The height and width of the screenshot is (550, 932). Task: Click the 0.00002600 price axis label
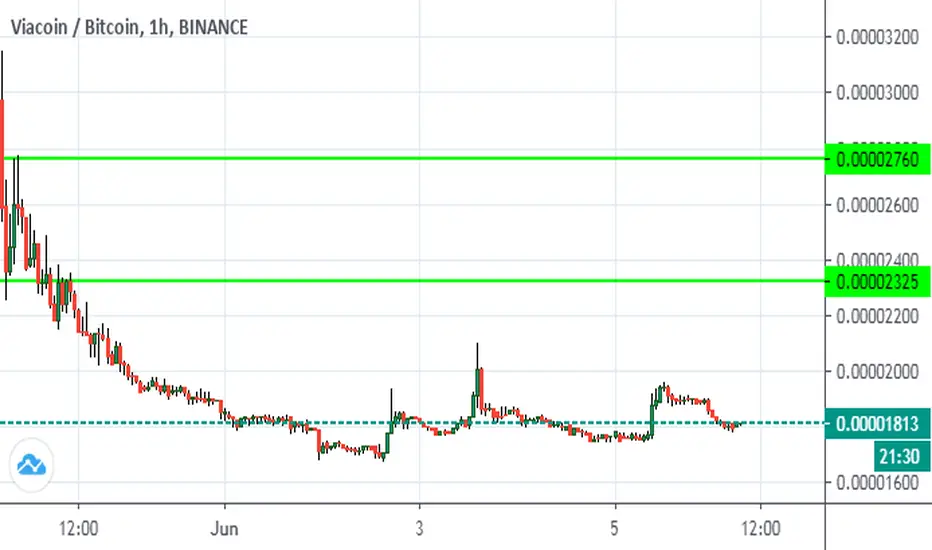click(x=877, y=205)
